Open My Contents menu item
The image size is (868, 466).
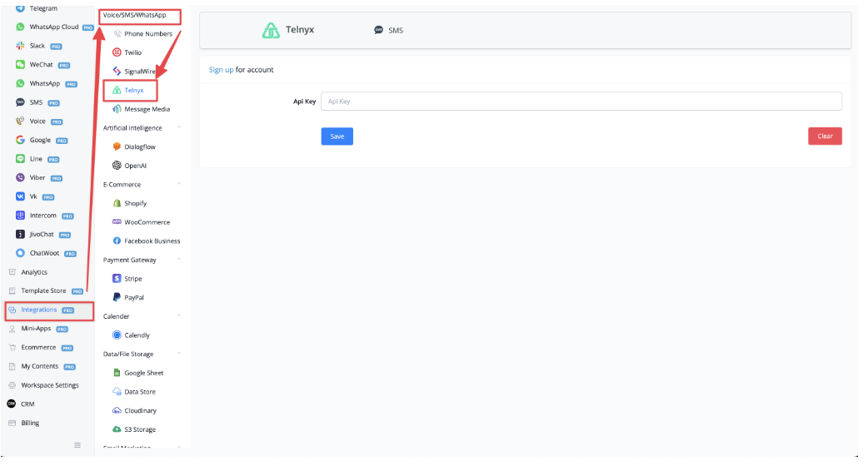coord(42,366)
